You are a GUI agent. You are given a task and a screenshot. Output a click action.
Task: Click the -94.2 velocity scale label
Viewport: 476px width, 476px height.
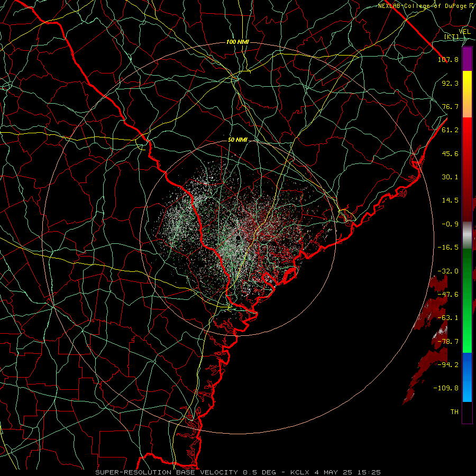click(448, 365)
